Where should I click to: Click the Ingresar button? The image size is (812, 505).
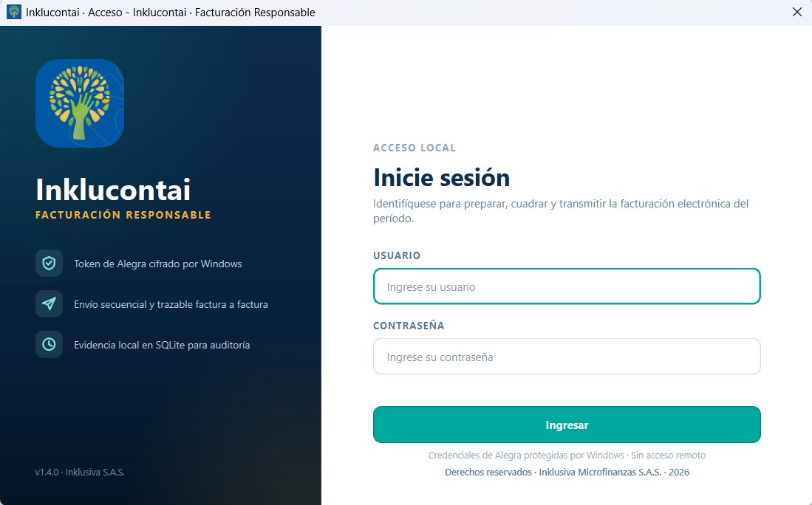[567, 425]
